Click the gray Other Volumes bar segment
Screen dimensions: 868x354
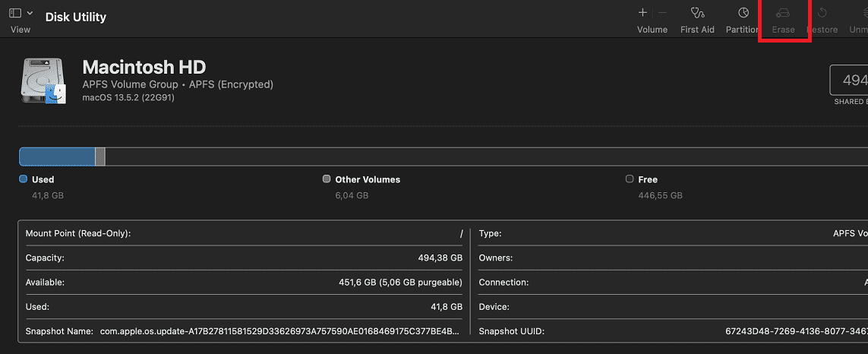[100, 156]
